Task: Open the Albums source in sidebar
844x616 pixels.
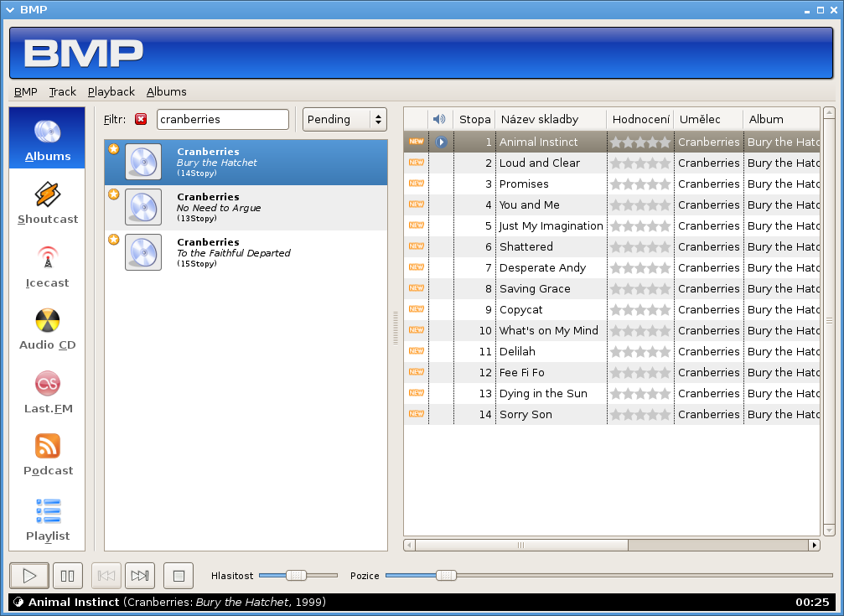Action: pos(48,138)
